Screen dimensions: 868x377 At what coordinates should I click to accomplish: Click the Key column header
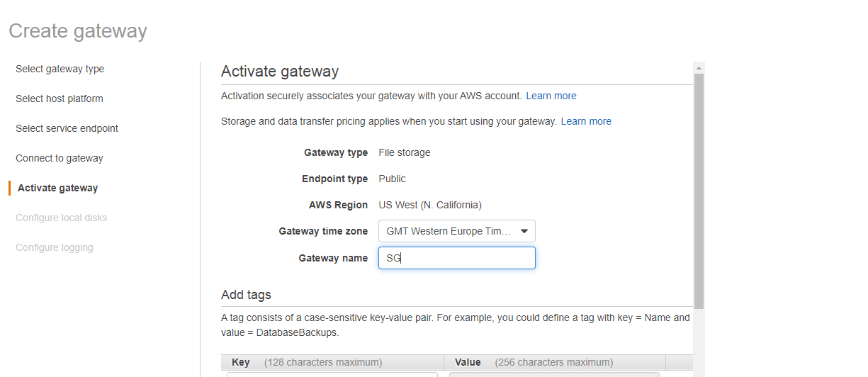click(241, 362)
